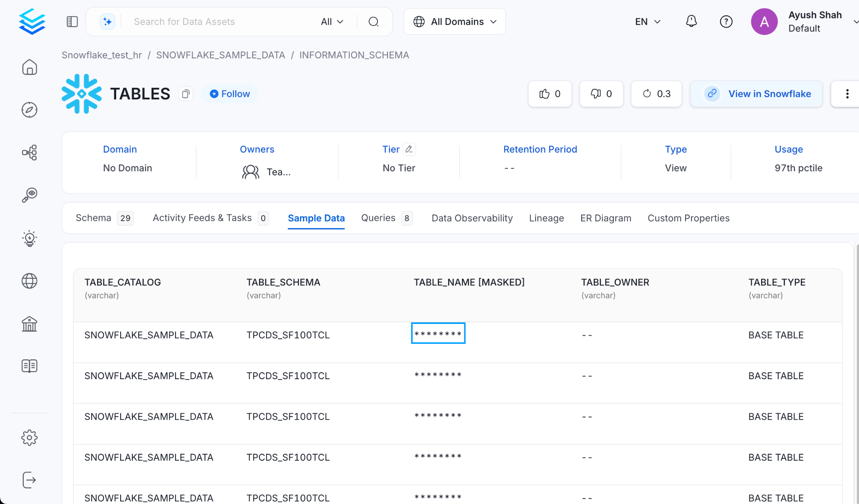Click the Settings gear in sidebar
The width and height of the screenshot is (859, 504).
29,438
